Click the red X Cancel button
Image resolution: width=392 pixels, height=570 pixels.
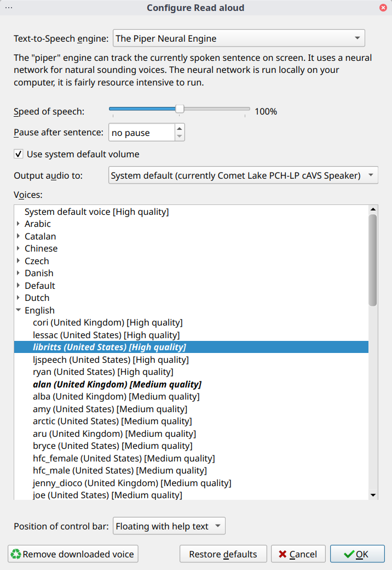click(298, 554)
